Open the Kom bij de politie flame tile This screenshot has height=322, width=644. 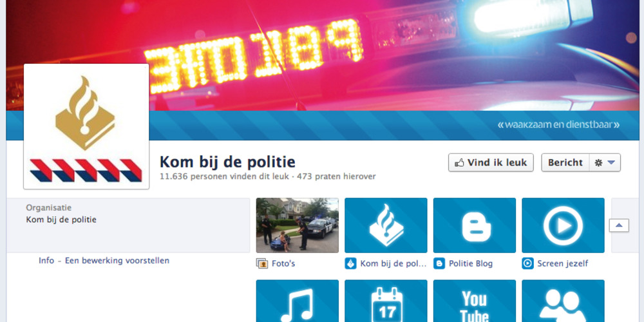pos(386,225)
